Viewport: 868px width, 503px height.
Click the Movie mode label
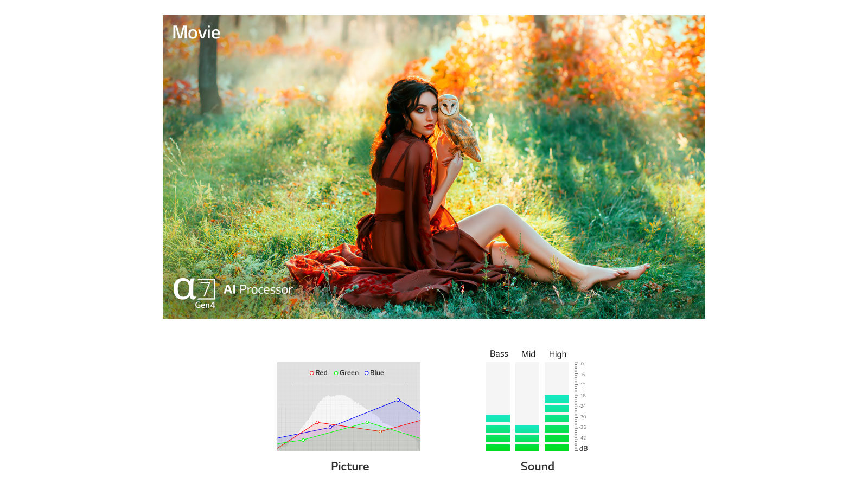196,33
